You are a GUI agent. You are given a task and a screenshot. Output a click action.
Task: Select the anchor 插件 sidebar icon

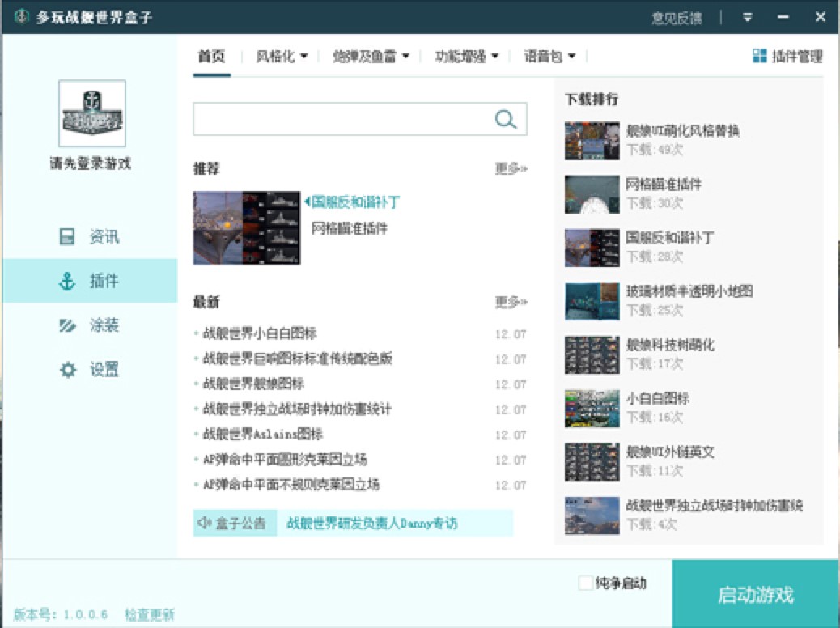(67, 281)
